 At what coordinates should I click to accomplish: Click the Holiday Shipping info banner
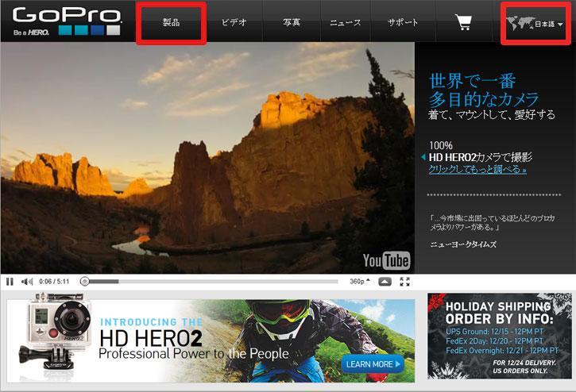point(499,336)
